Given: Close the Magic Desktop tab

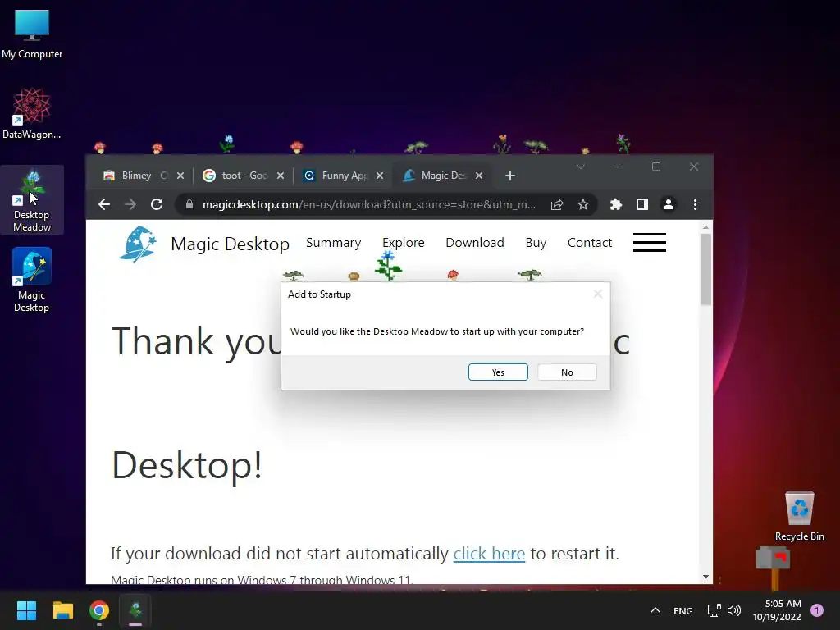Looking at the screenshot, I should click(x=479, y=176).
